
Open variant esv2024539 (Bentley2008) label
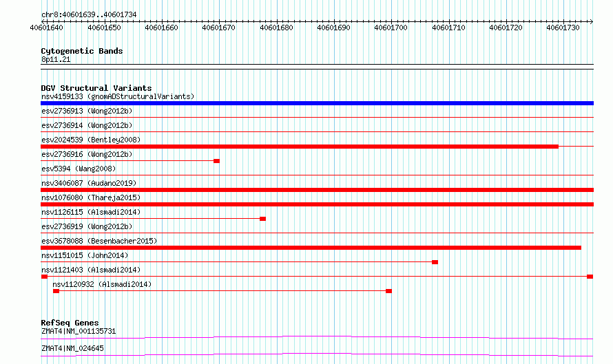point(91,140)
